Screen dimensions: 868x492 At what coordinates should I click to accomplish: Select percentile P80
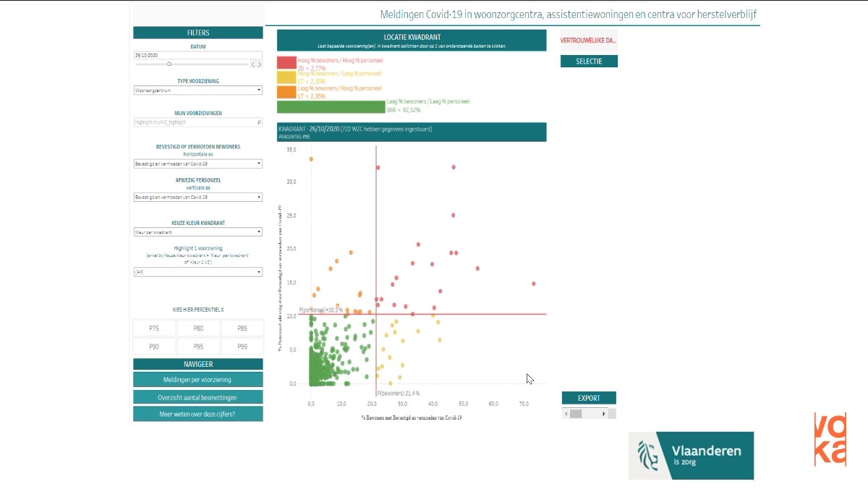(198, 328)
